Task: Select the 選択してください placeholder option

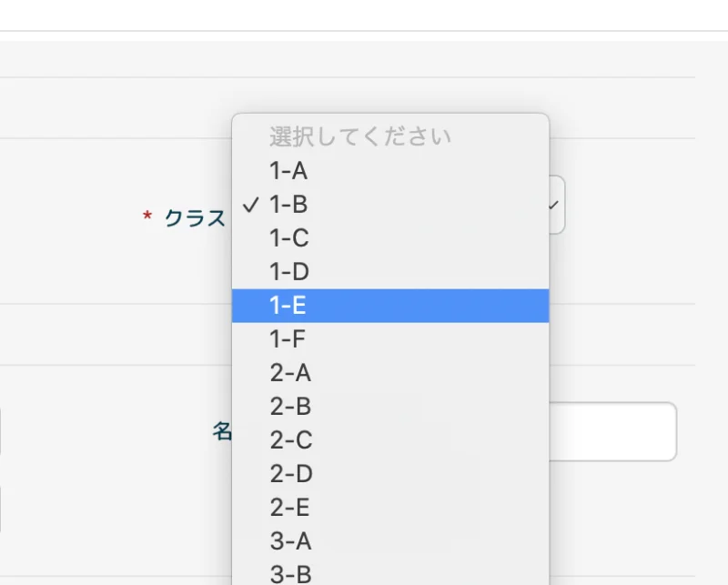Action: pos(390,136)
